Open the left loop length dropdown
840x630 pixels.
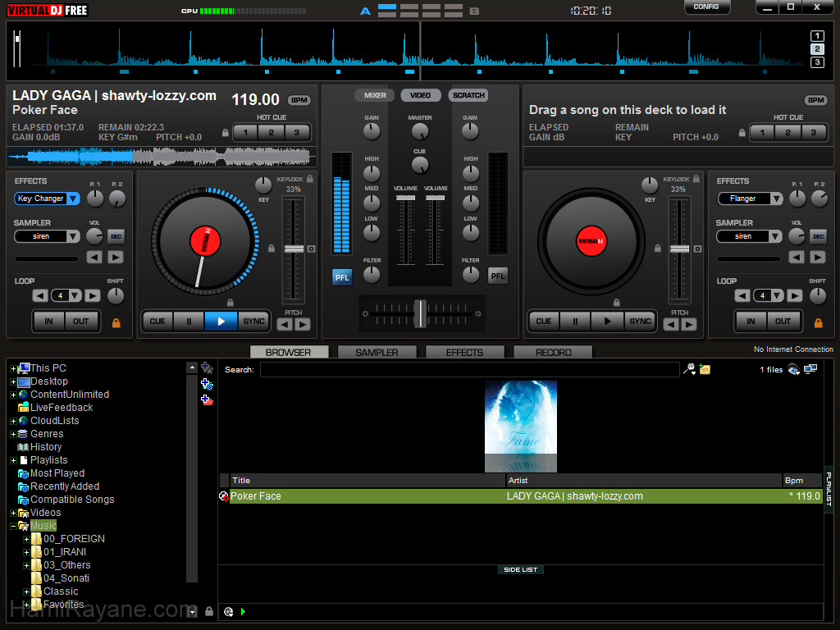(75, 295)
